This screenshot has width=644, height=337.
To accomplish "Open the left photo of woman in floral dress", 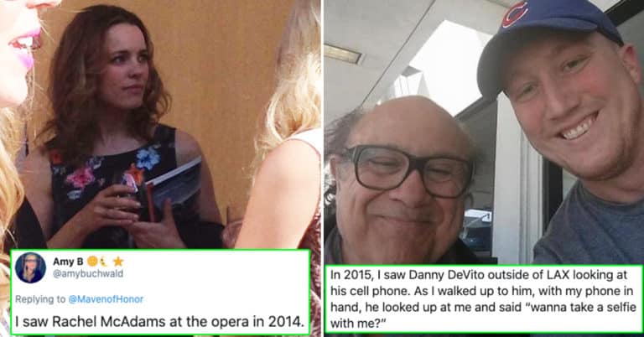I will 160,124.
